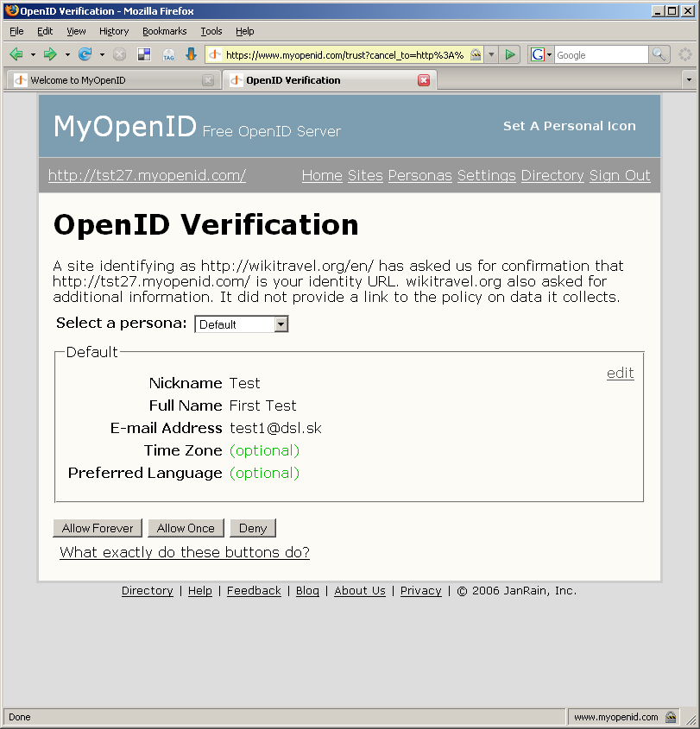Click the edit link for Default persona
700x729 pixels.
(x=620, y=373)
